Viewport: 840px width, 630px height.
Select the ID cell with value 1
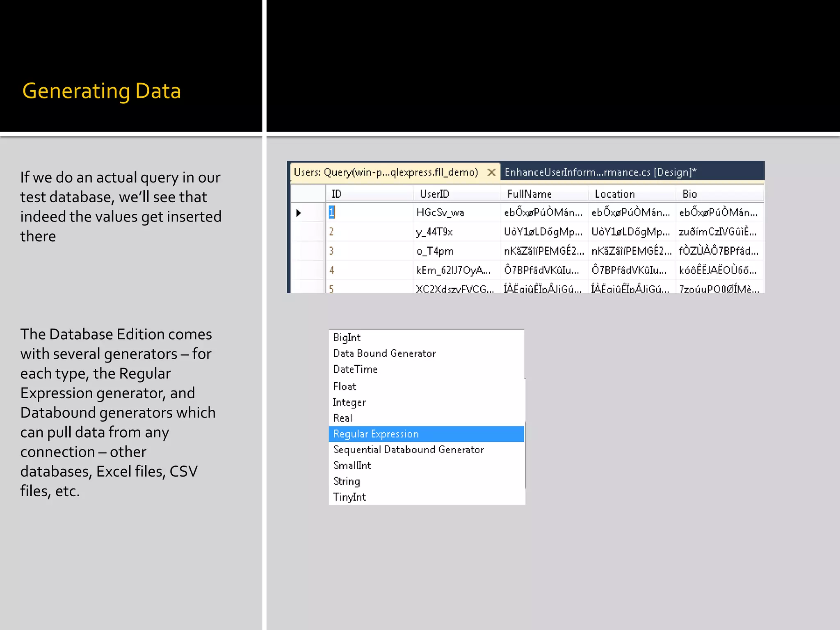click(370, 212)
